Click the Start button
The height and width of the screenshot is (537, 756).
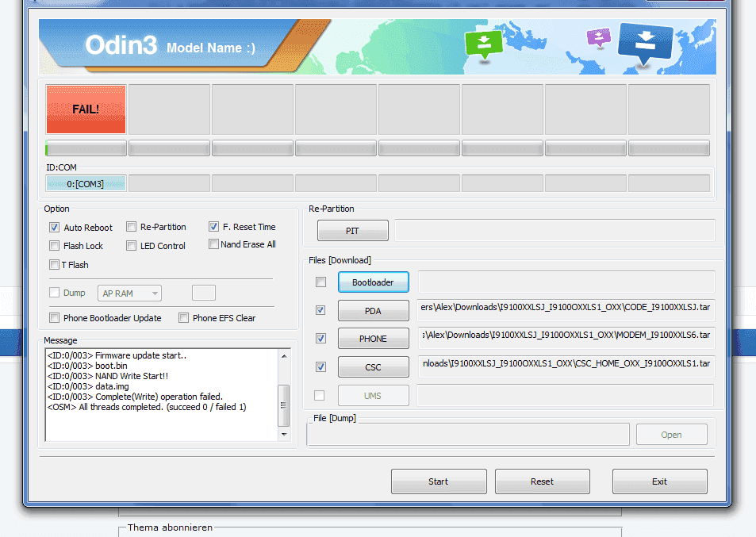pos(439,481)
